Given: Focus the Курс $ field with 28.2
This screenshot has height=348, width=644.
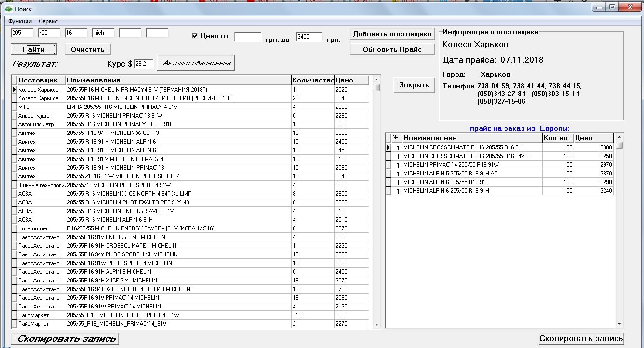Looking at the screenshot, I should (144, 64).
